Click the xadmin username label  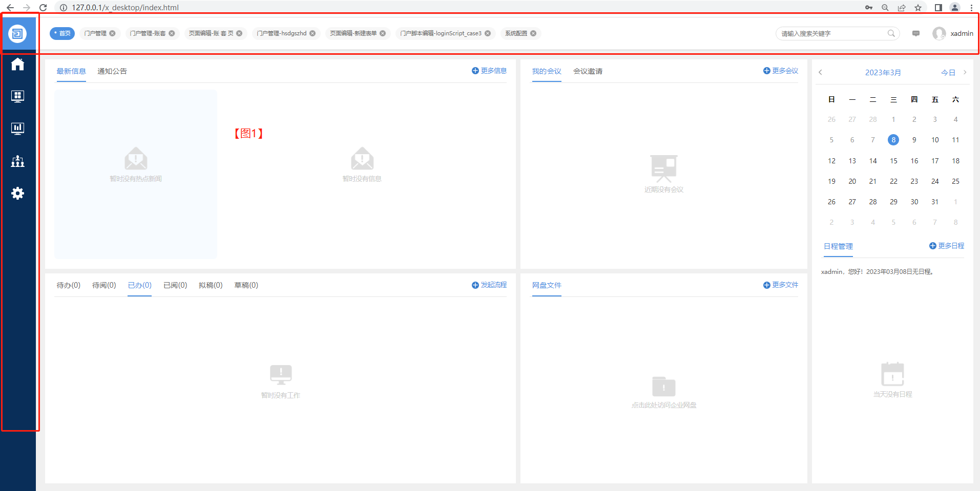click(x=962, y=33)
